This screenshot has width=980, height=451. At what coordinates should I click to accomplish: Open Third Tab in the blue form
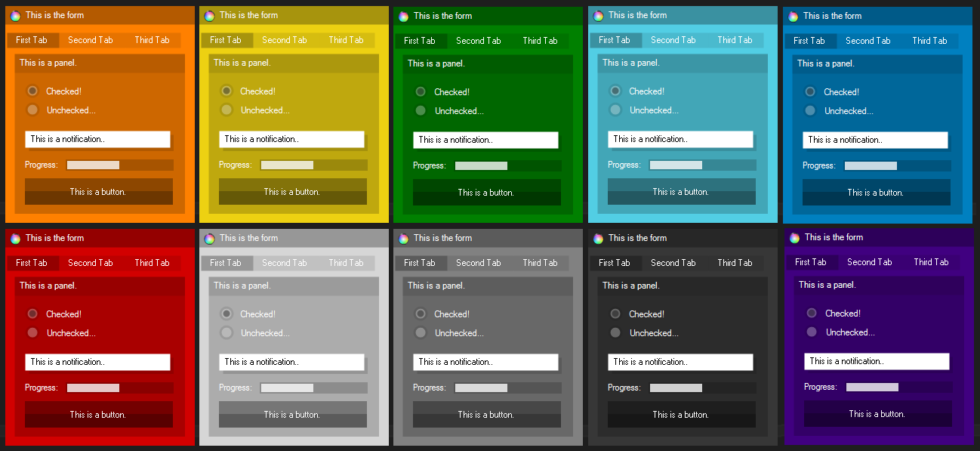tap(929, 41)
